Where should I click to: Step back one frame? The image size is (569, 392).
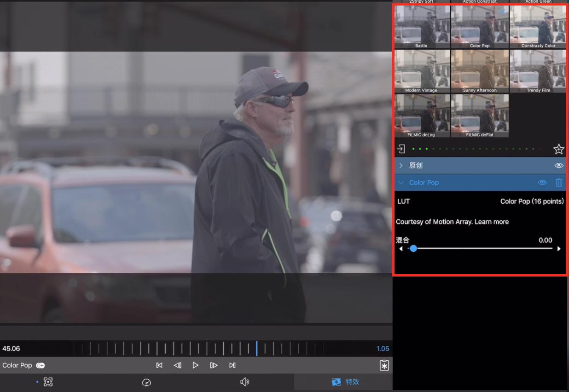(177, 365)
